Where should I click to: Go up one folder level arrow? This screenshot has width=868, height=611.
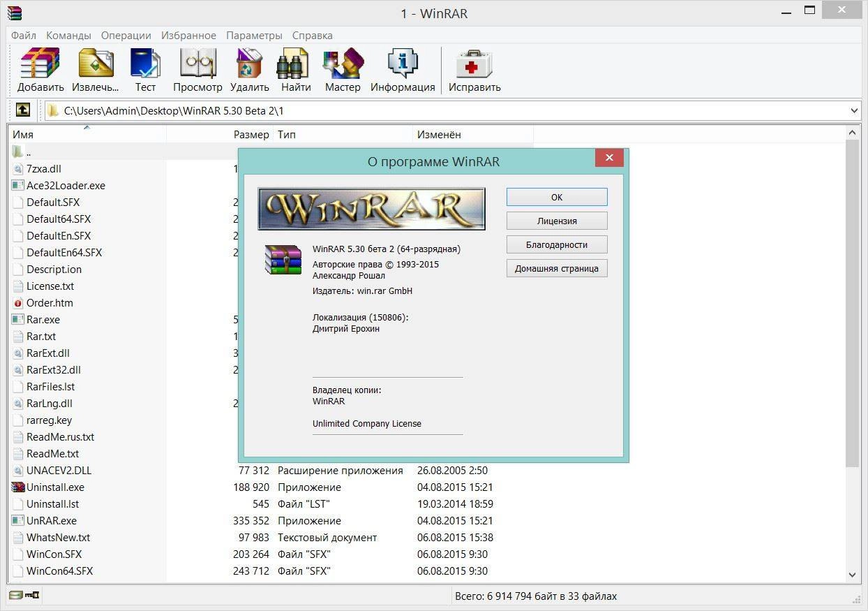click(x=22, y=110)
